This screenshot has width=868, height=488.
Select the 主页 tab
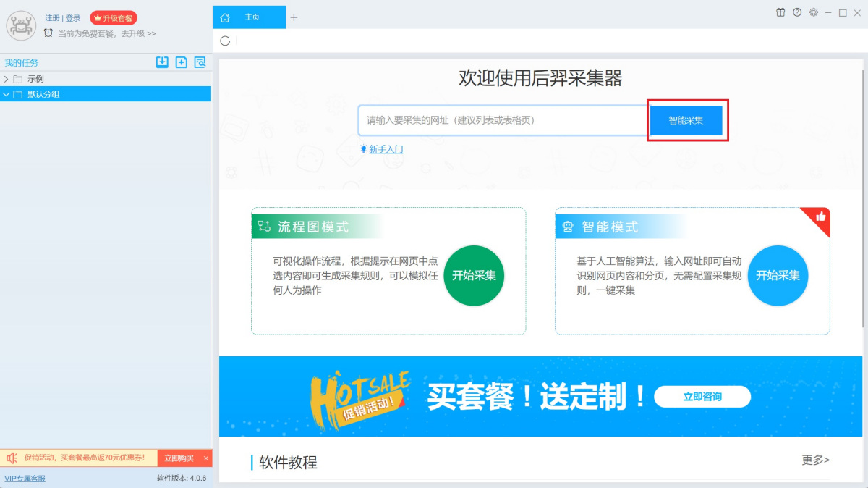click(251, 17)
